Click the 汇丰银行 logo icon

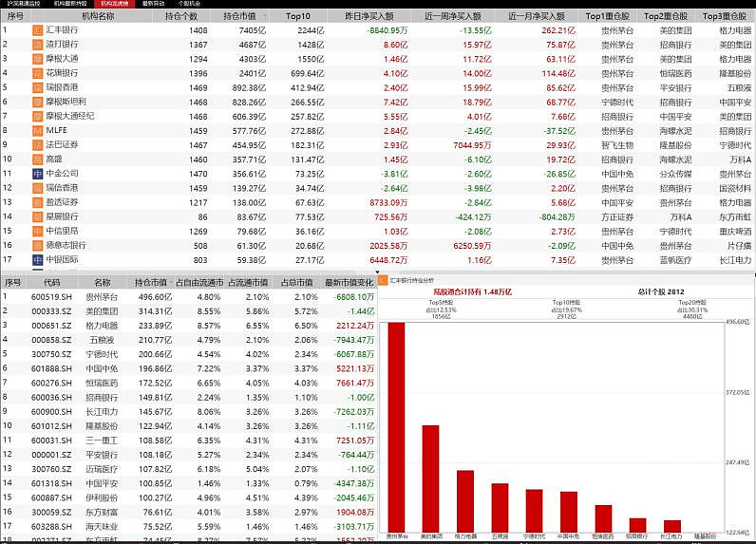click(x=38, y=30)
